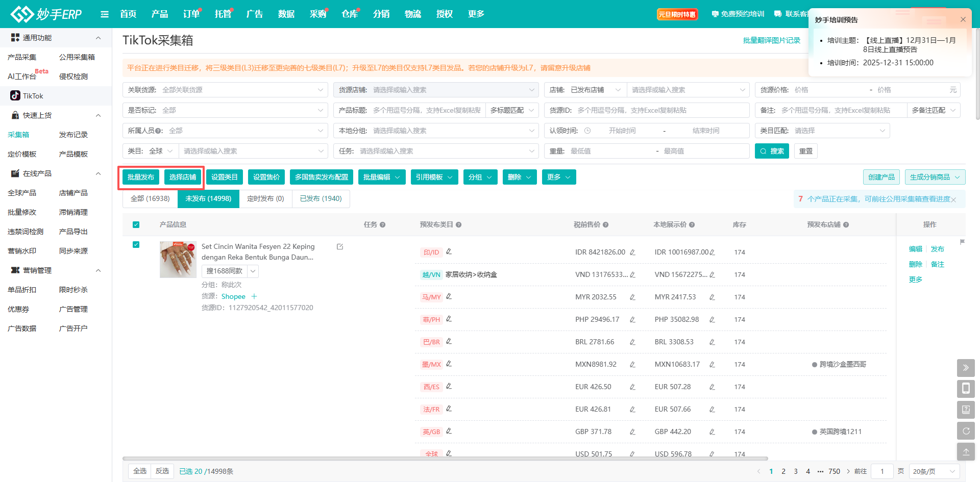Click the mobile phone icon in floating sidebar
This screenshot has width=980, height=482.
(965, 389)
